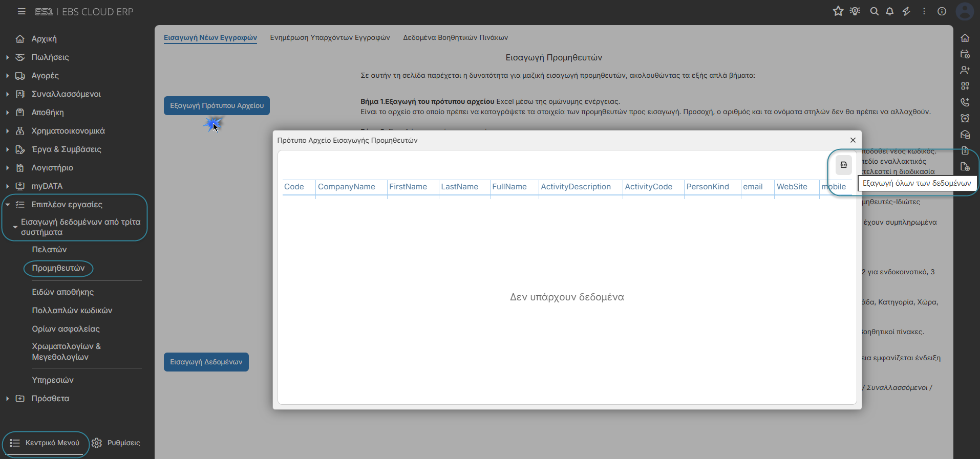
Task: Click Εισαγωγή Δεδομένων button
Action: pos(206,362)
